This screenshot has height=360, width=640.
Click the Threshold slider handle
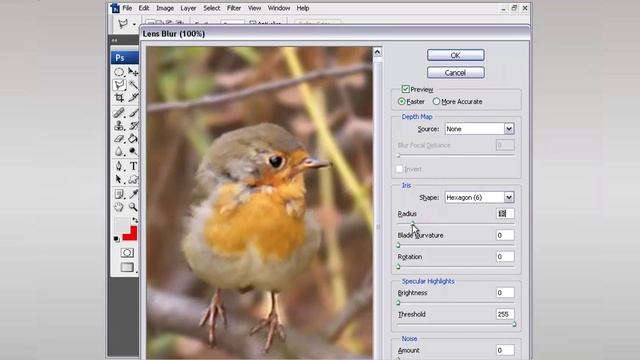(x=514, y=324)
